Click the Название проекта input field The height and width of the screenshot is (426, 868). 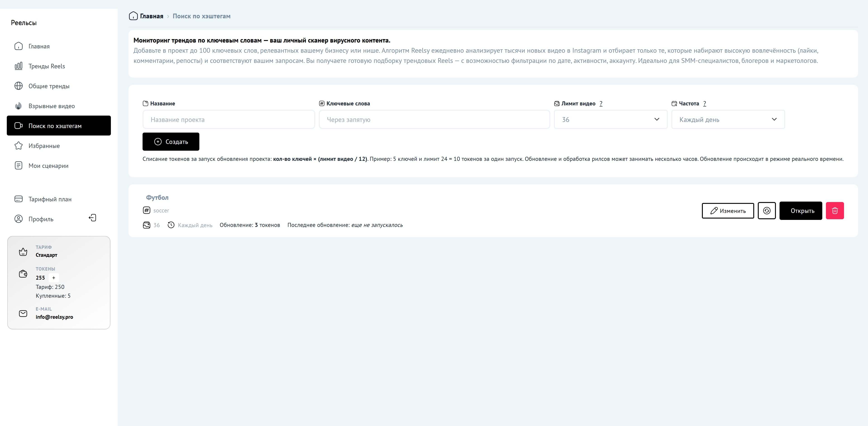click(229, 119)
